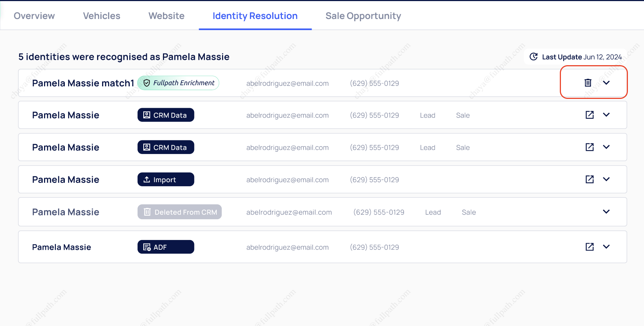Screen dimensions: 644x326
Task: Open the ADF record external link
Action: click(x=590, y=247)
